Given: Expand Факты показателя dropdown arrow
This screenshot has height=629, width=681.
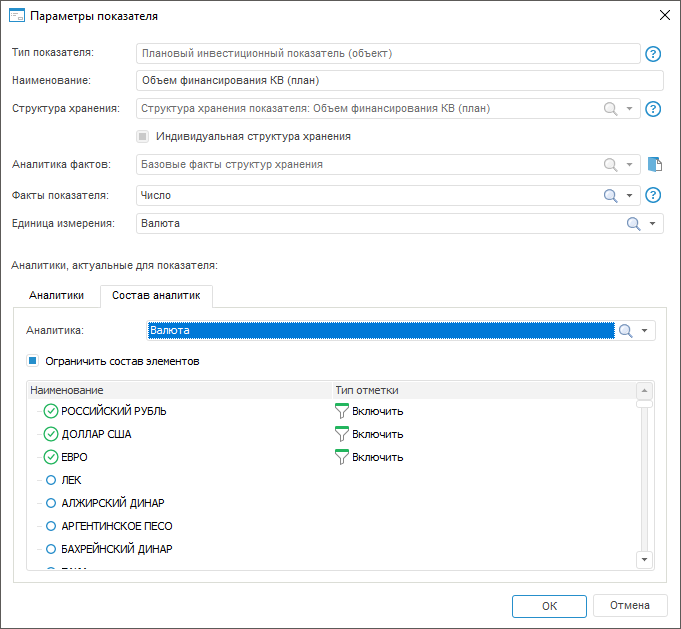Looking at the screenshot, I should click(x=630, y=196).
